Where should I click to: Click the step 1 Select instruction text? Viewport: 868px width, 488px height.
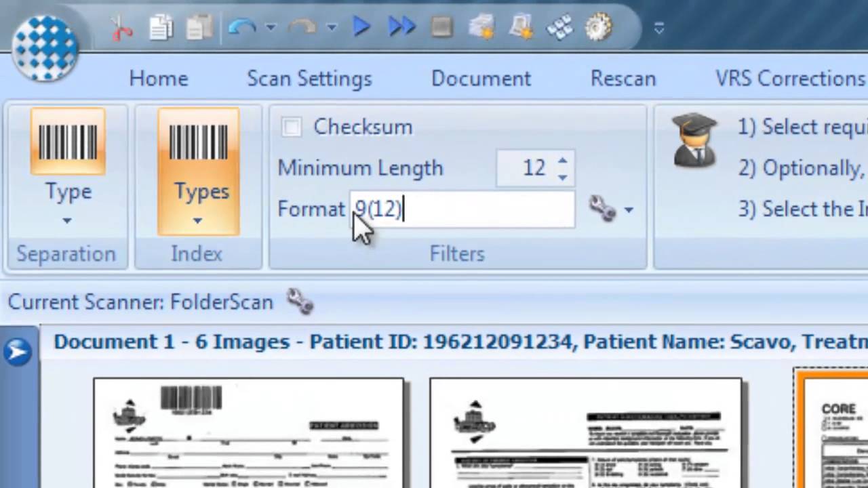tap(802, 127)
